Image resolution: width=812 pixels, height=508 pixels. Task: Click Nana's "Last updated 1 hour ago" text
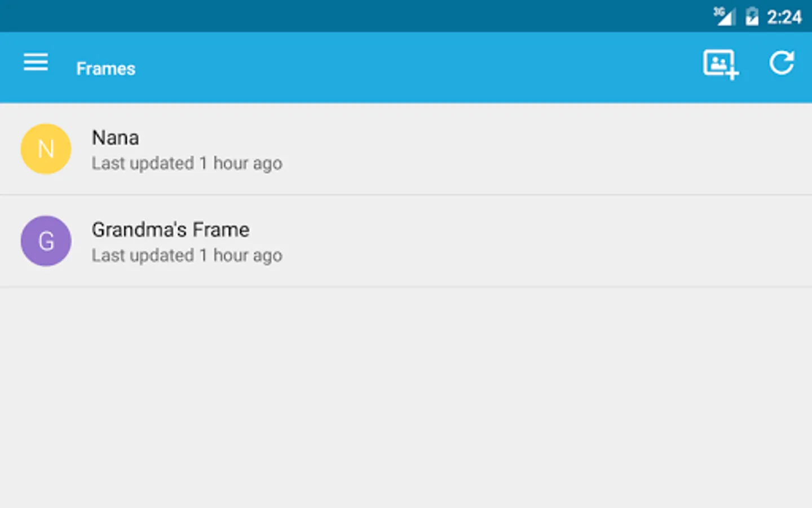point(187,164)
